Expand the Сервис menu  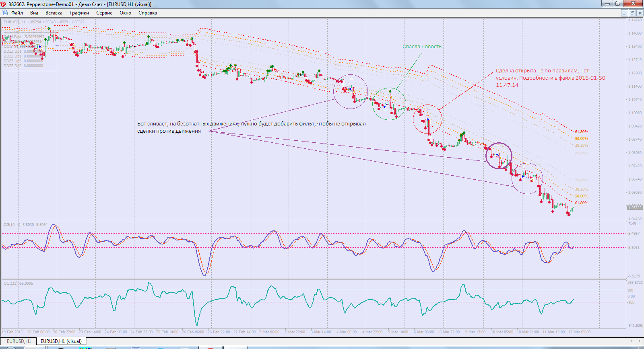click(104, 13)
